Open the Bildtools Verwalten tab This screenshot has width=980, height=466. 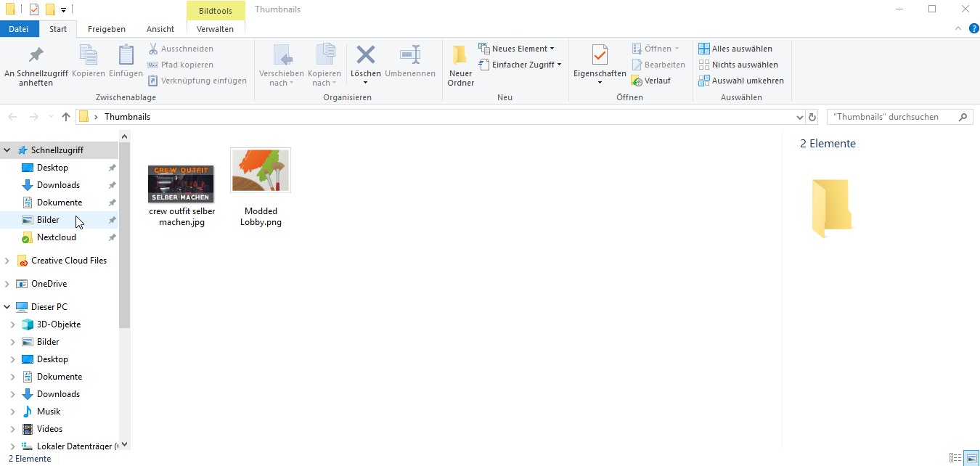(x=215, y=28)
